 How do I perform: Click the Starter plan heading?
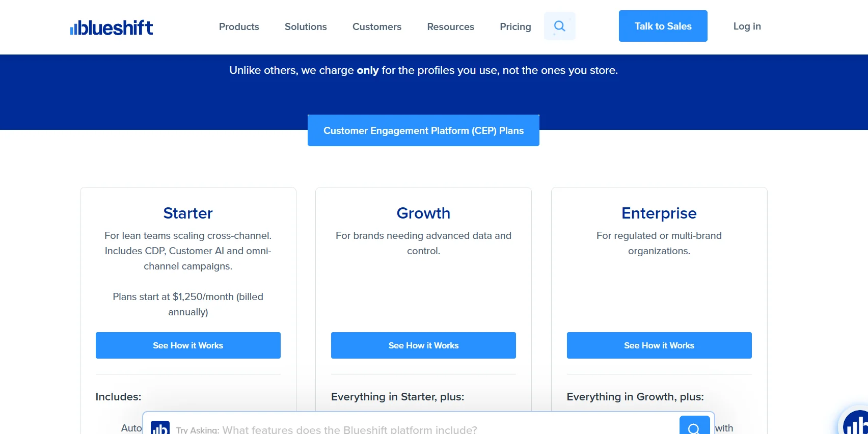[x=188, y=213]
